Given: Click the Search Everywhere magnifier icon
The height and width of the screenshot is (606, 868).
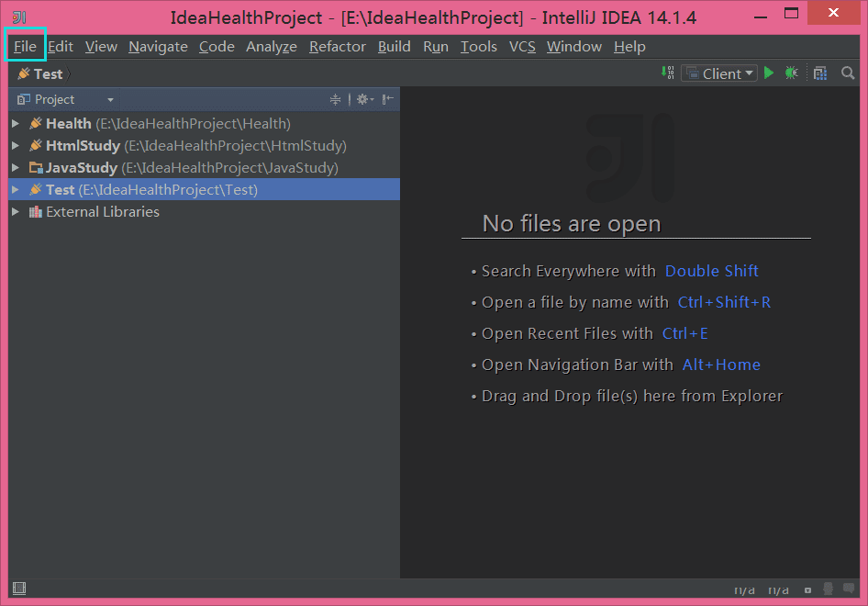Looking at the screenshot, I should [x=848, y=73].
